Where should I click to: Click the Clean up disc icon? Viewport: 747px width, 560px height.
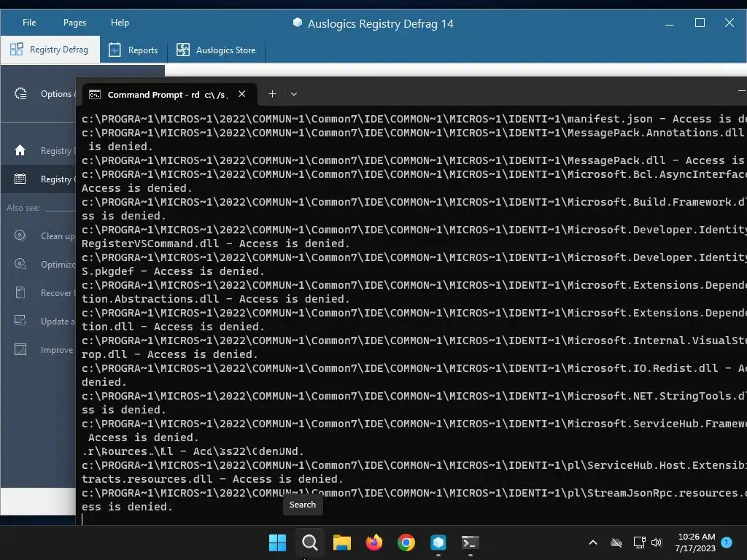(x=20, y=236)
